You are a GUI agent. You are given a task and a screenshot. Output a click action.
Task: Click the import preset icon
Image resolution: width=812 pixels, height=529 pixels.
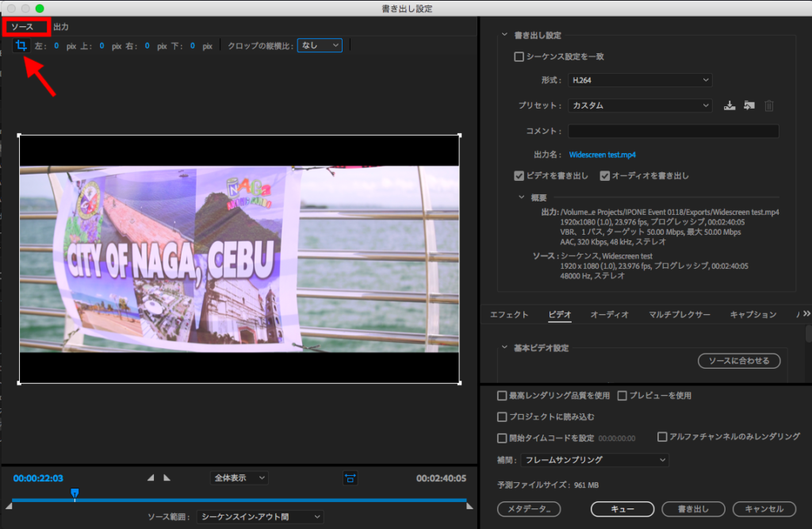pos(749,105)
